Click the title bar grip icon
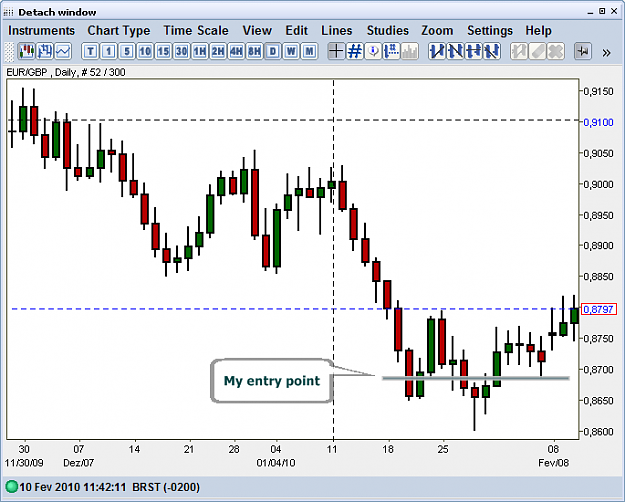625x502 pixels. (x=8, y=13)
